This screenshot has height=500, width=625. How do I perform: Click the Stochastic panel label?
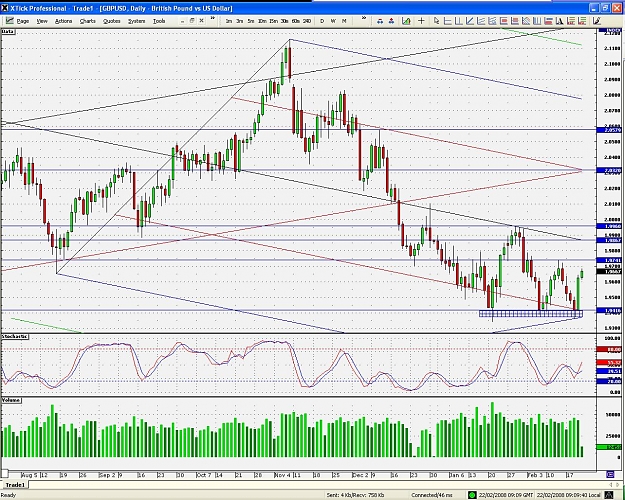15,337
